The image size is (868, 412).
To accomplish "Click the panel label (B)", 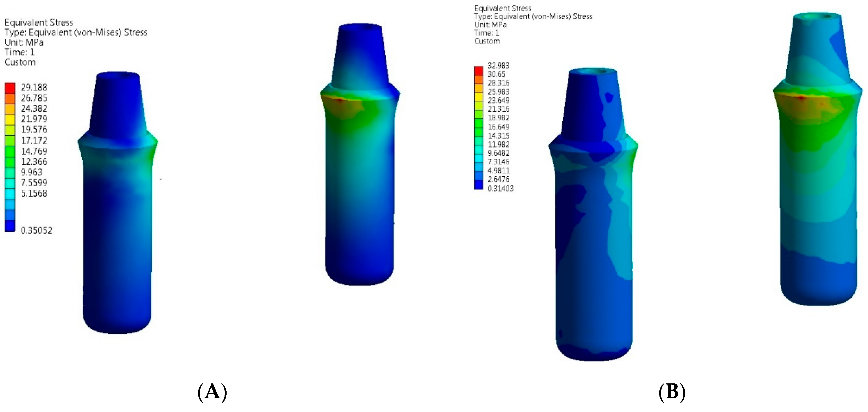I will [672, 392].
